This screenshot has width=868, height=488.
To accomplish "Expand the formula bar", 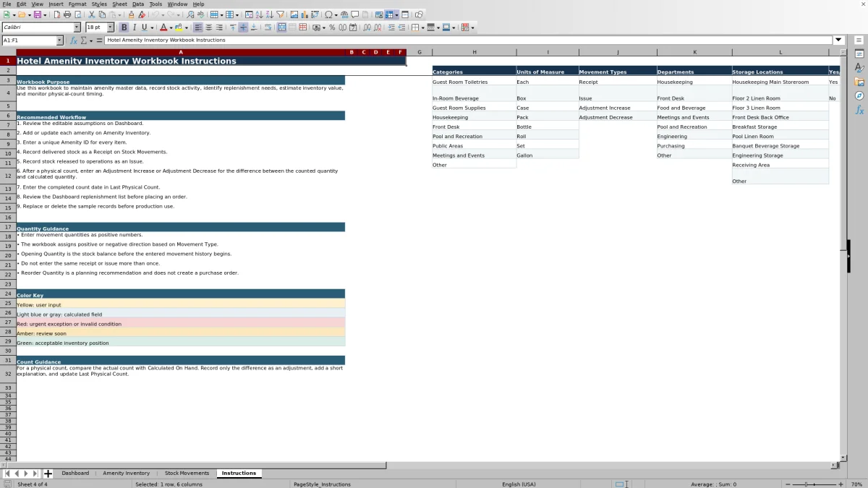I will pyautogui.click(x=839, y=40).
